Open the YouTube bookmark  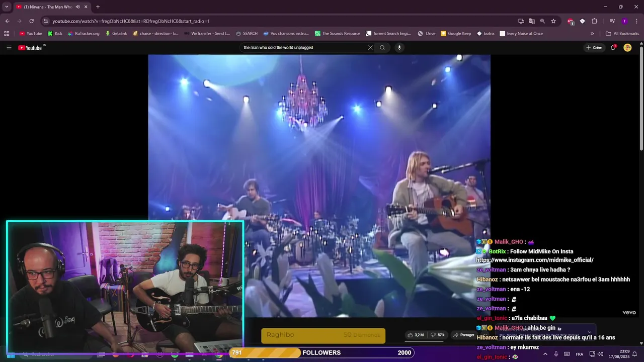31,34
